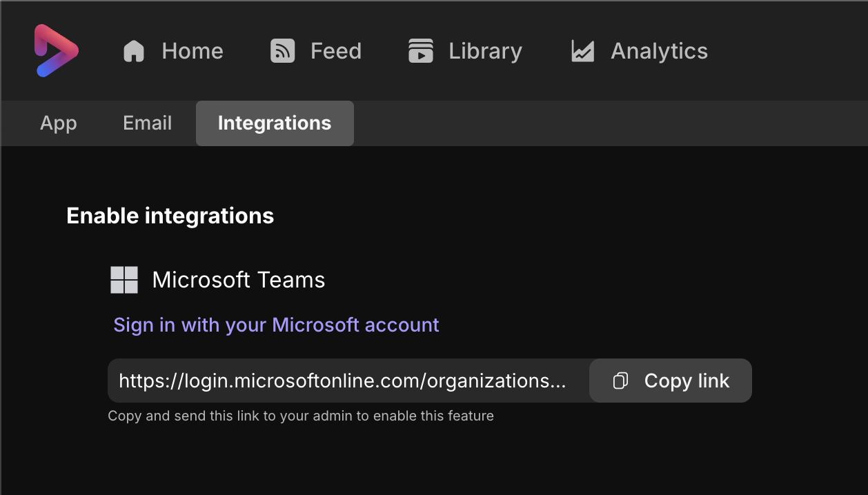The image size is (868, 495).
Task: Click the Analytics chart icon
Action: tap(583, 51)
